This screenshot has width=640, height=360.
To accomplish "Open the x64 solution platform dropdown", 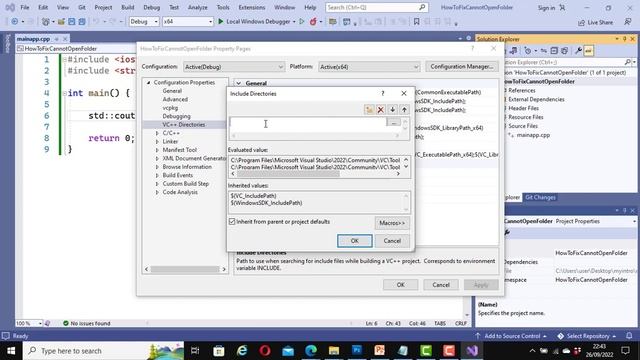I will pyautogui.click(x=188, y=21).
